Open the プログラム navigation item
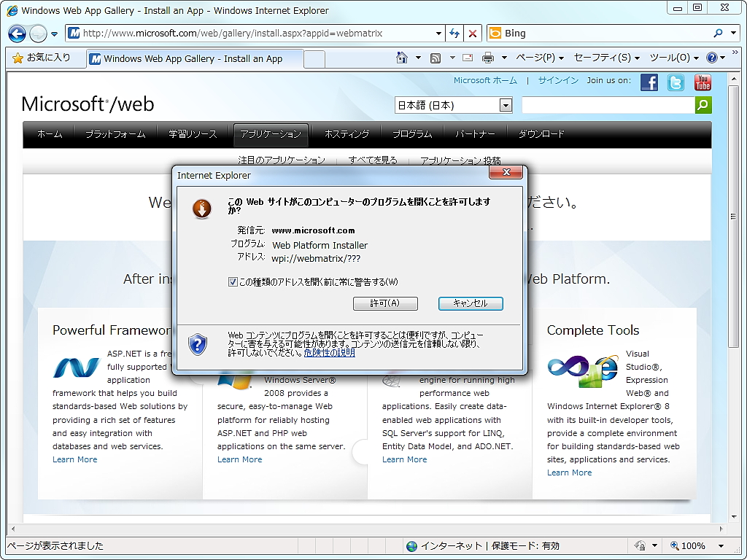The height and width of the screenshot is (560, 747). point(411,134)
